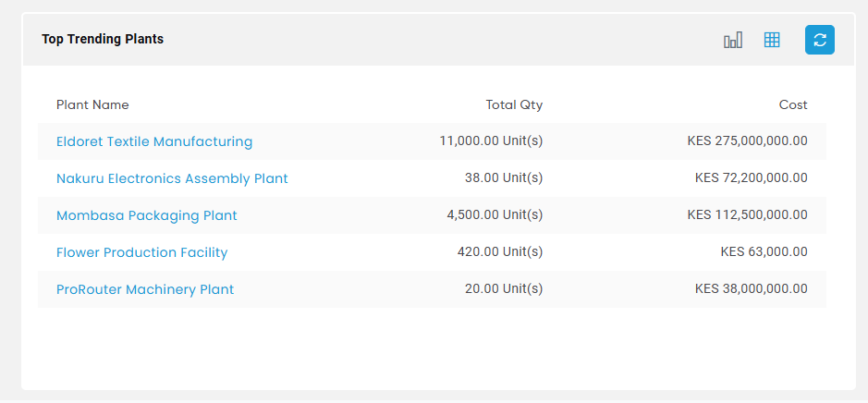This screenshot has width=868, height=403.
Task: Click the Top Trending Plants title
Action: (103, 40)
